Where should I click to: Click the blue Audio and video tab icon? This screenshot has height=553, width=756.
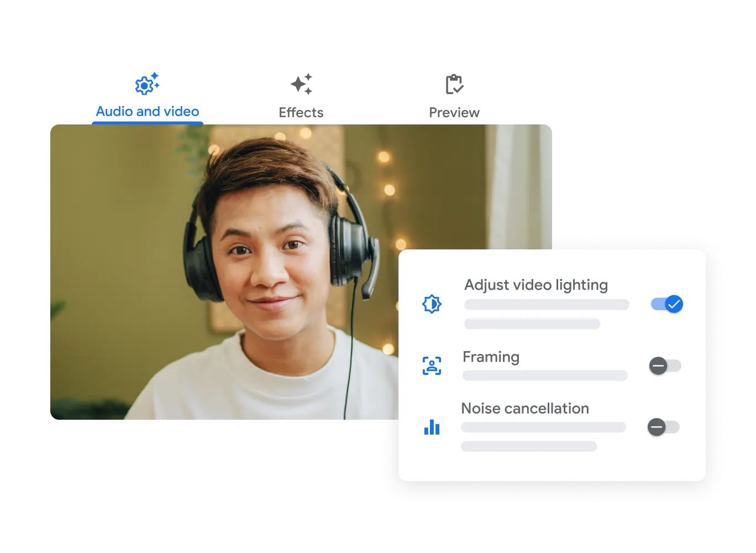(146, 84)
